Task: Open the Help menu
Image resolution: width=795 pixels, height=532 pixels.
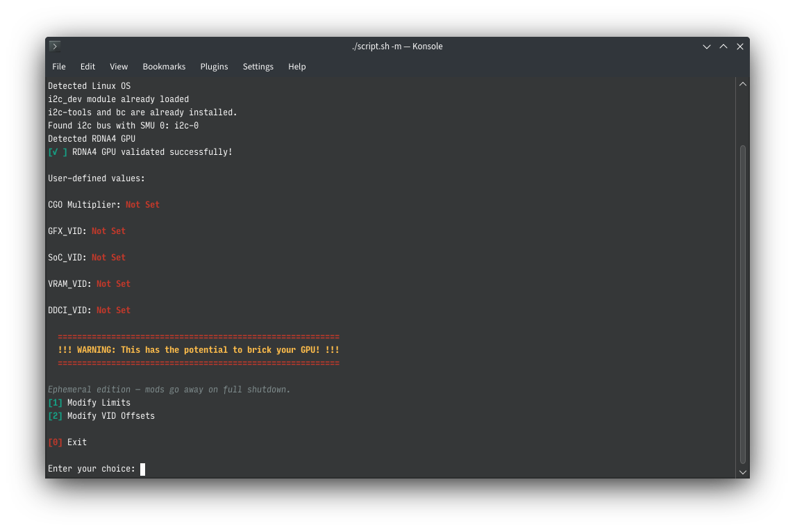Action: 296,67
